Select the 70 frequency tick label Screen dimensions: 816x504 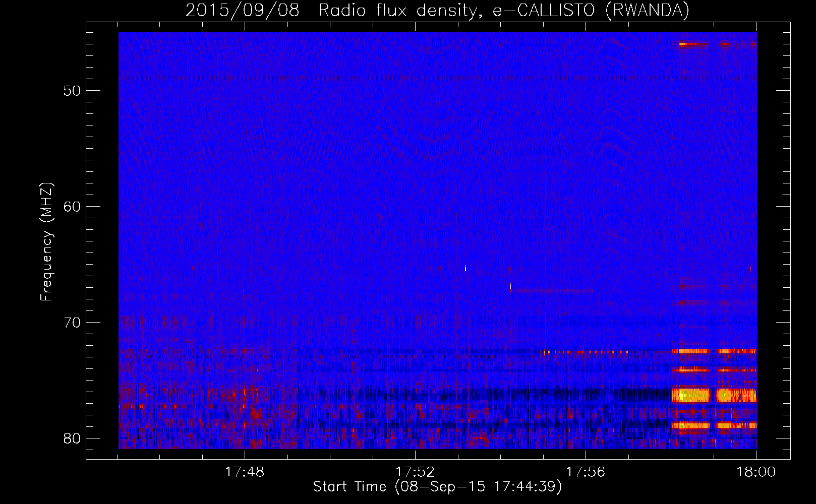72,323
